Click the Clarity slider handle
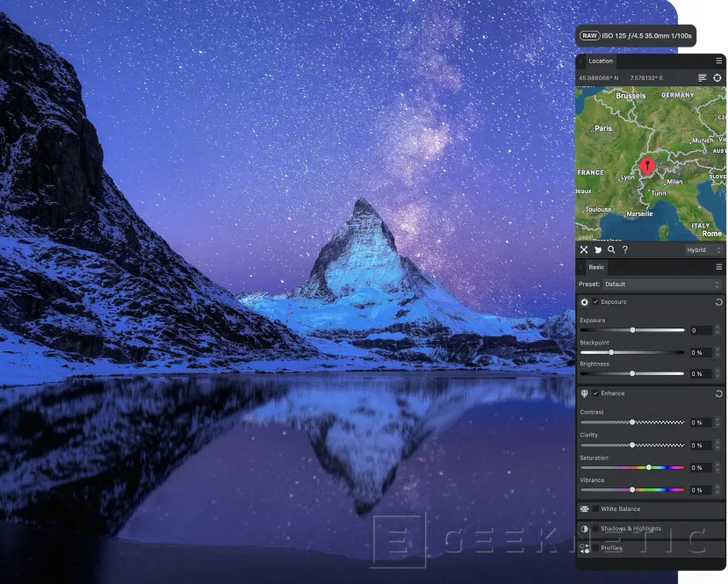Image resolution: width=728 pixels, height=584 pixels. (632, 445)
